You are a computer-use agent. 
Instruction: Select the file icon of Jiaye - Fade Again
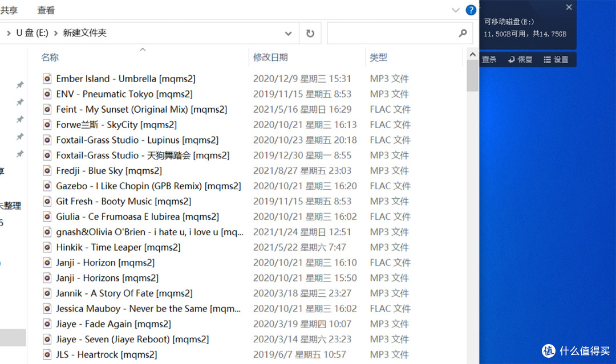[x=47, y=324]
